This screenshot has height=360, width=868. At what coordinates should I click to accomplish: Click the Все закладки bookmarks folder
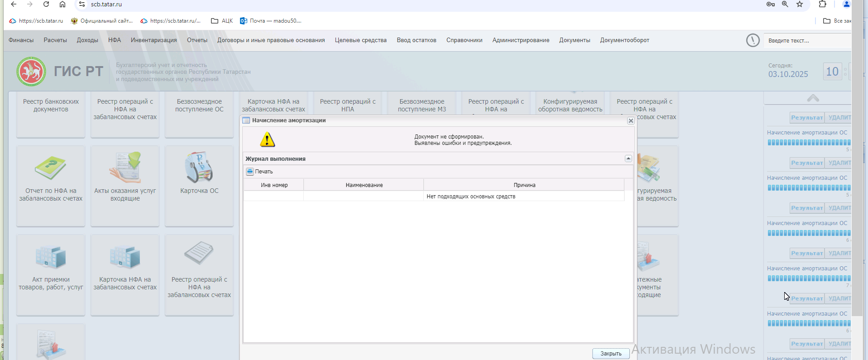pos(837,21)
